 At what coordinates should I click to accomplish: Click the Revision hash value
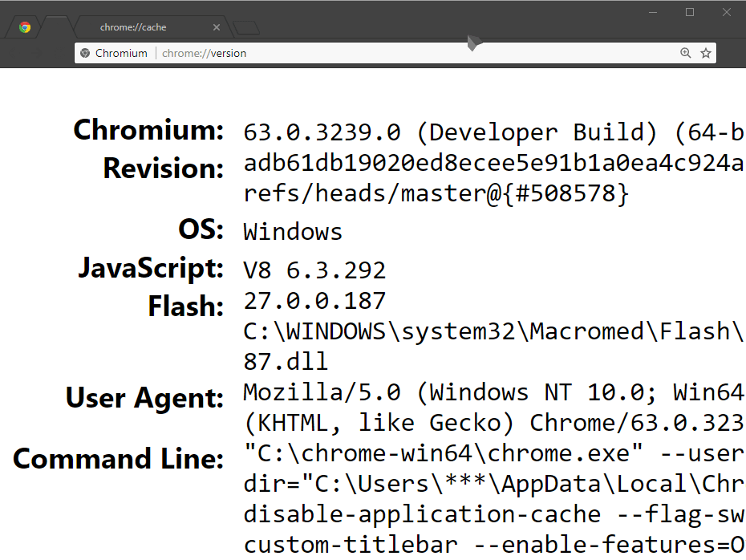tap(494, 163)
